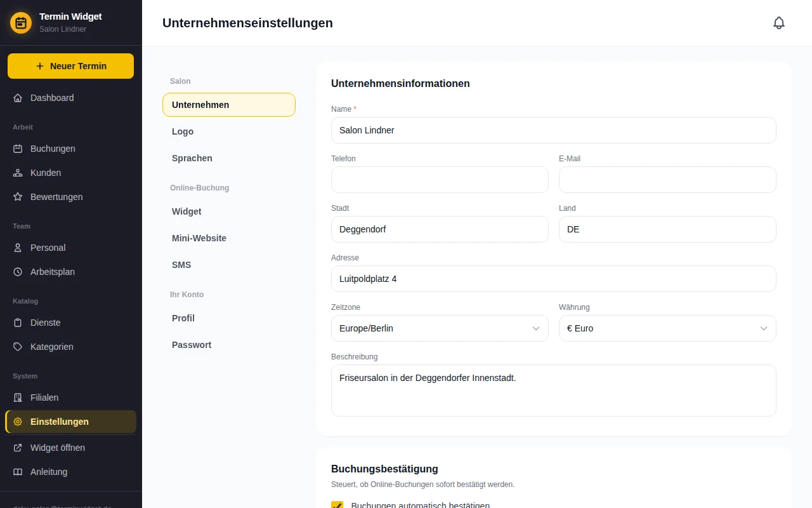Click the Personal person icon
This screenshot has width=812, height=508.
(x=18, y=248)
